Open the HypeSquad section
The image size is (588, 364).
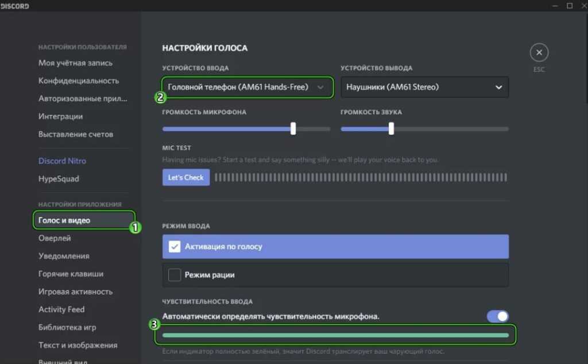59,179
